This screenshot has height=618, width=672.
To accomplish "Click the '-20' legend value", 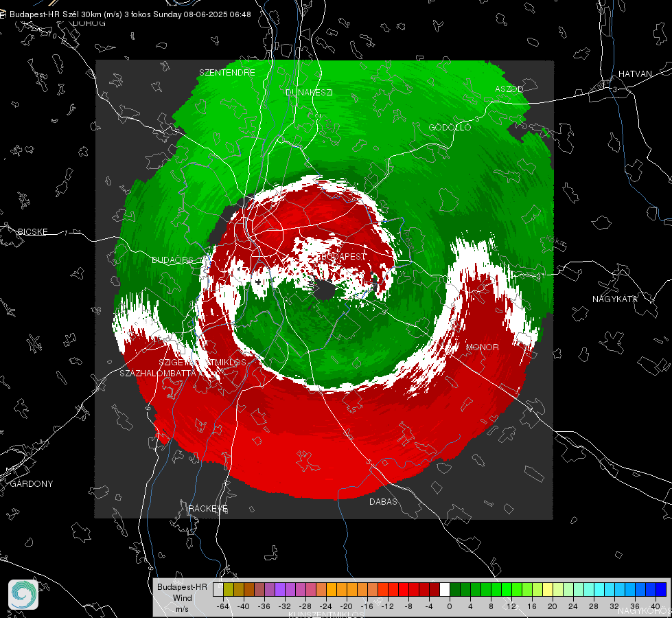I will tap(346, 606).
